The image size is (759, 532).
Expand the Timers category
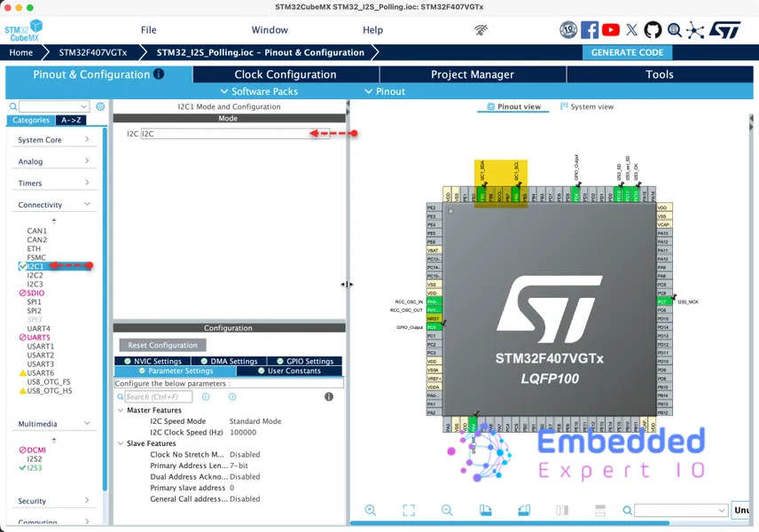(54, 183)
